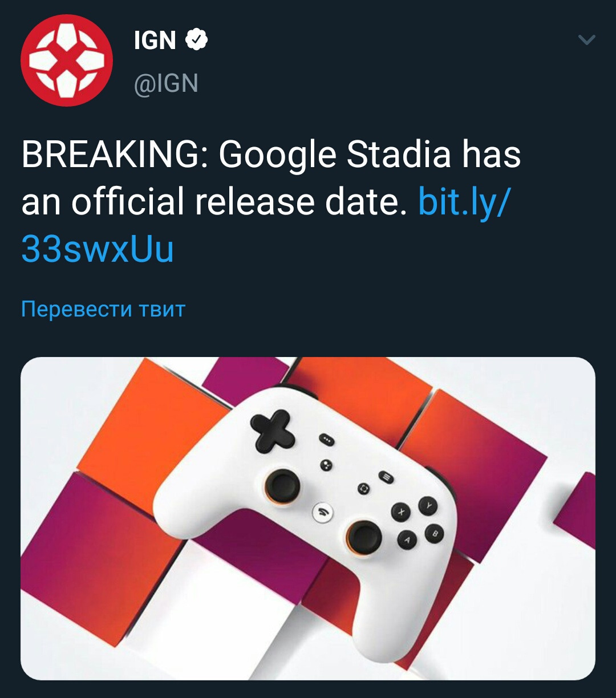Click the Stadia logo button on the controller
This screenshot has width=616, height=698.
pyautogui.click(x=323, y=512)
